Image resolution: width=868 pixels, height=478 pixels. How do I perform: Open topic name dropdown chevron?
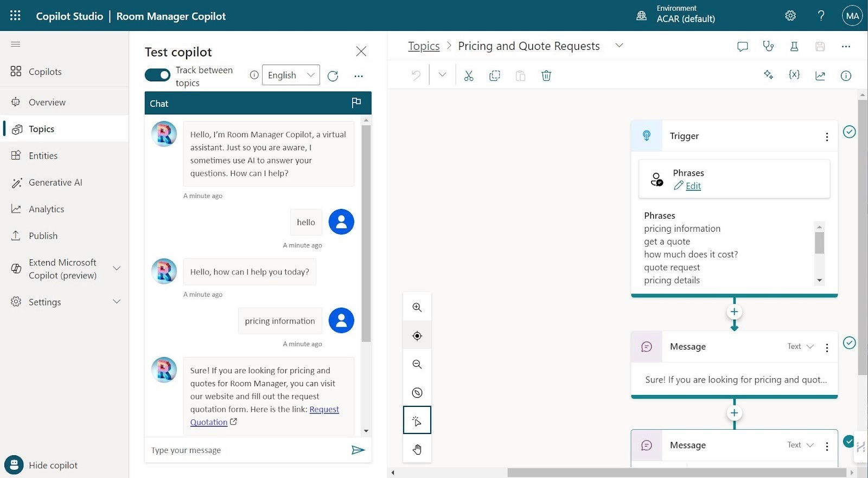[619, 46]
